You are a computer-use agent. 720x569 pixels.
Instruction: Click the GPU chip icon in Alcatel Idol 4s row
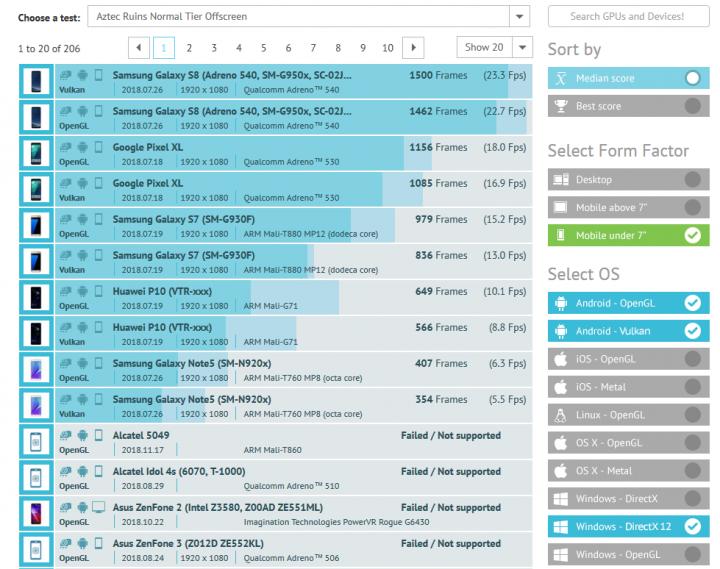coord(66,471)
